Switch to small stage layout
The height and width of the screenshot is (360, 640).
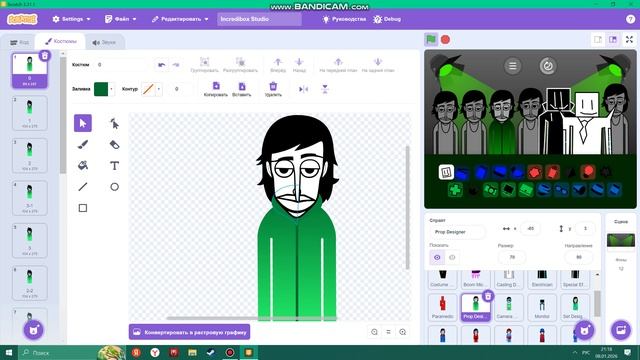tap(598, 40)
